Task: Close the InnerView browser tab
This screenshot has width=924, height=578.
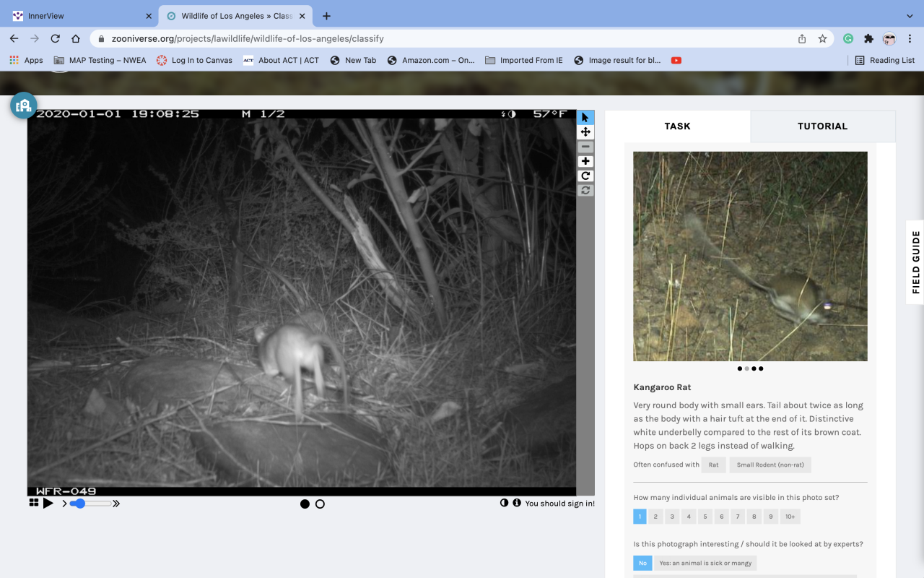Action: 149,16
